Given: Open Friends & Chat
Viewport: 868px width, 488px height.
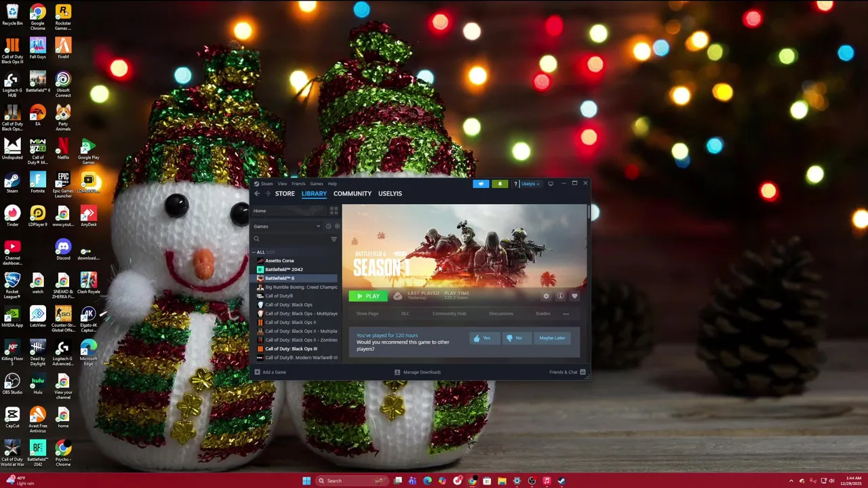Looking at the screenshot, I should [568, 372].
